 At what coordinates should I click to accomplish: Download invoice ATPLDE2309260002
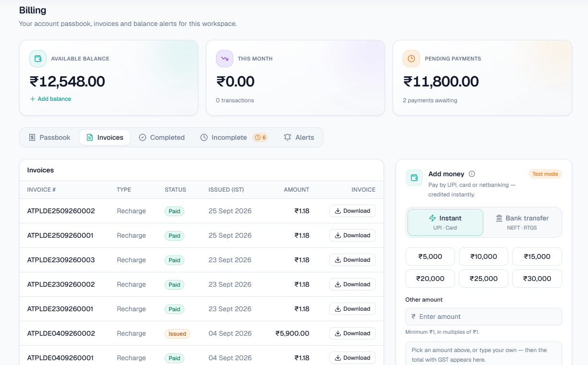(352, 284)
